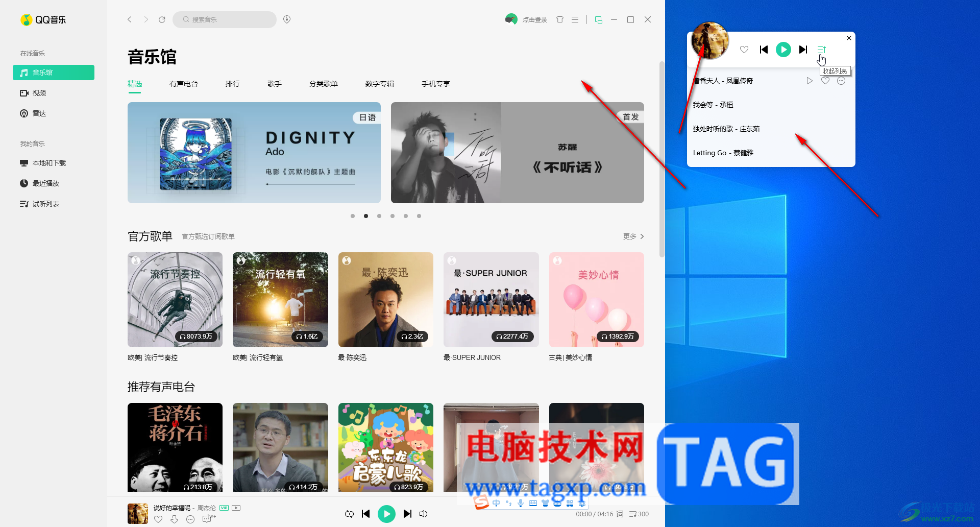Image resolution: width=980 pixels, height=527 pixels.
Task: Collapse the mini player song list
Action: (x=822, y=50)
